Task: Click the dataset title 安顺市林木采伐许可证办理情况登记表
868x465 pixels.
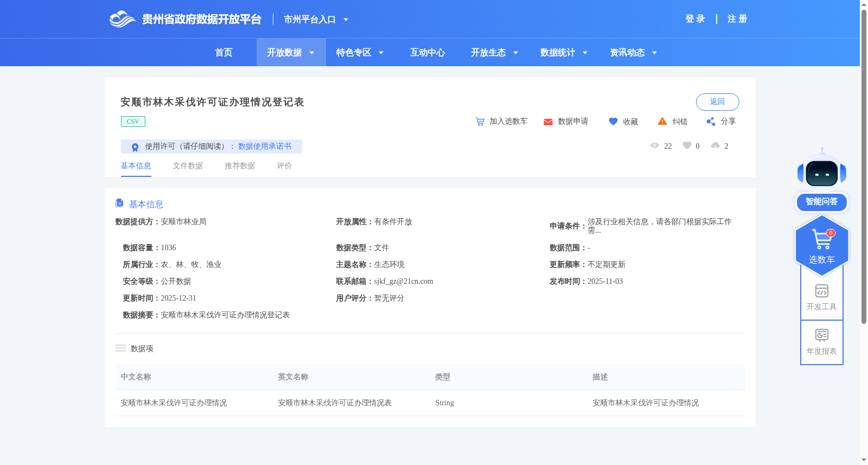Action: [x=212, y=102]
